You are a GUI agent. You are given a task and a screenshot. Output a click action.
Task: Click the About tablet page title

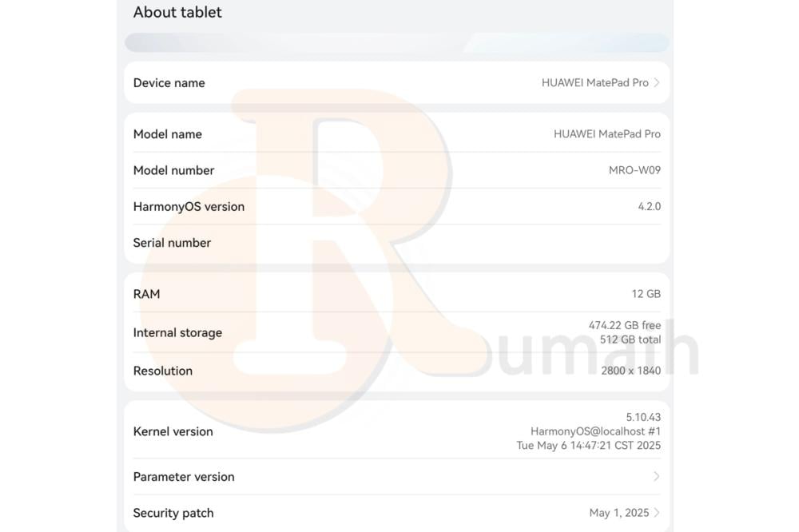coord(177,12)
